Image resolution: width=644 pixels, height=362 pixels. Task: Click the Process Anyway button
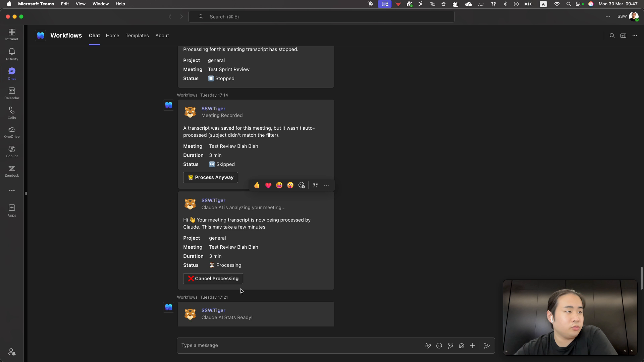pos(211,177)
